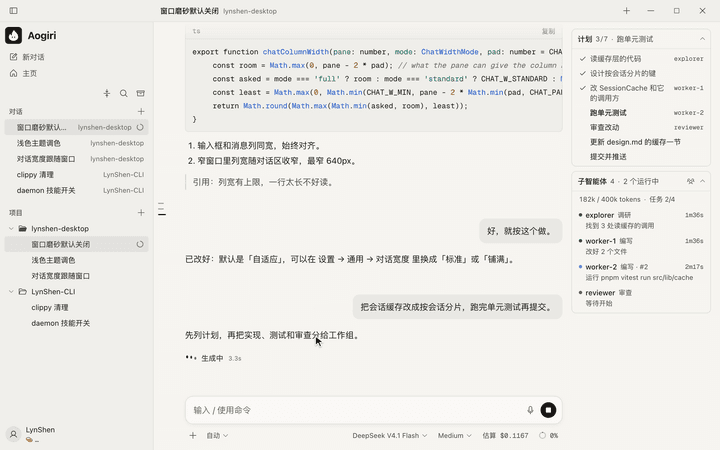Click the collapse-all icon above 对话
Screen dimensions: 720x450
[107, 93]
